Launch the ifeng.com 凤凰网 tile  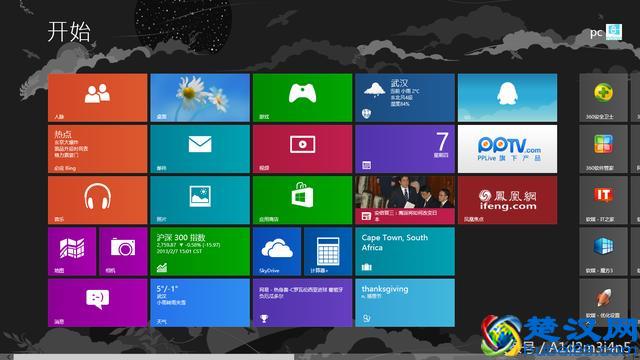point(507,200)
